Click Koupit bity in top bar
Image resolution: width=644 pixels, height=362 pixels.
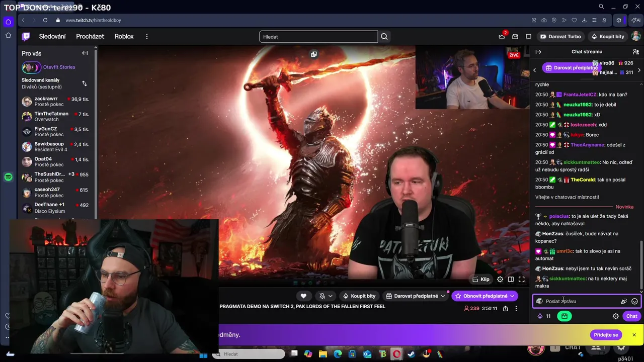608,36
